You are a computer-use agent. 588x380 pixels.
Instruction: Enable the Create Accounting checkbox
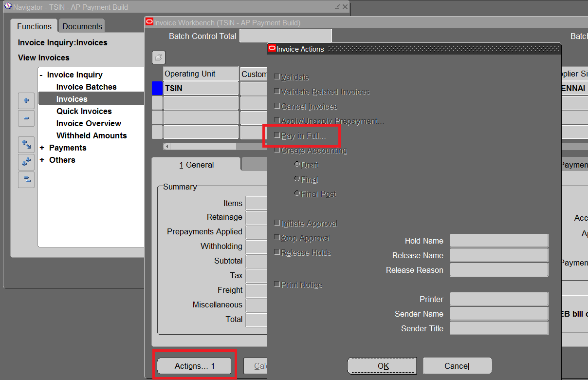coord(277,150)
